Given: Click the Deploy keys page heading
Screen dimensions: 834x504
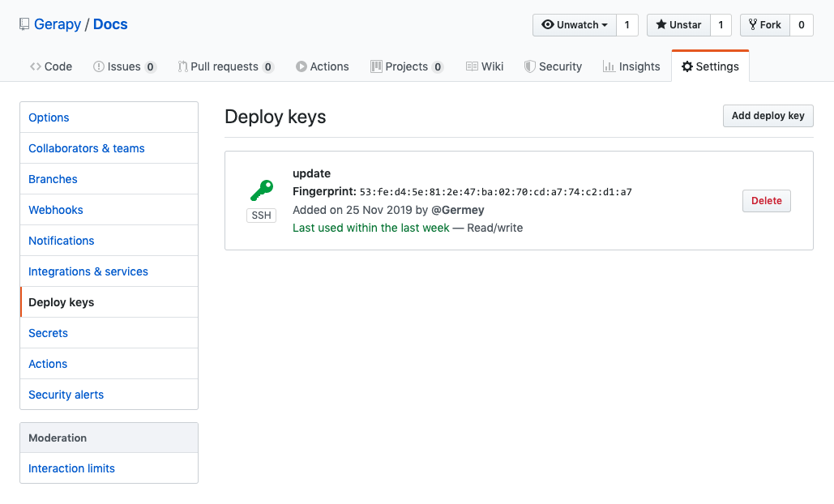Looking at the screenshot, I should pyautogui.click(x=275, y=117).
